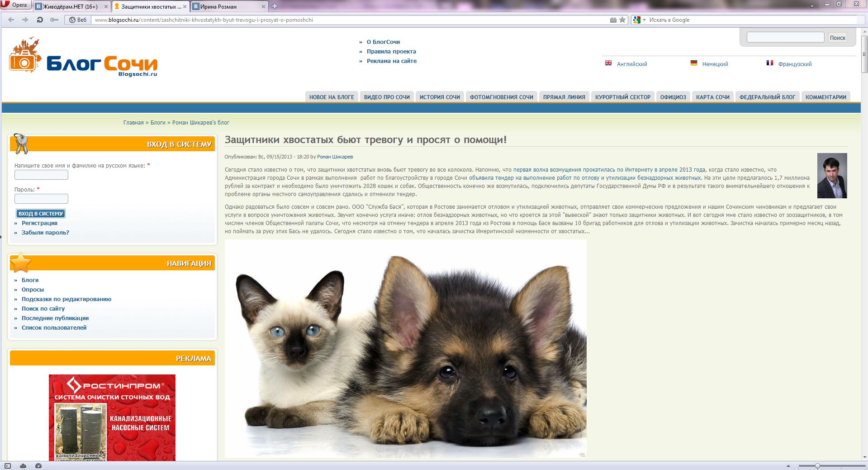Open the Забыли пароль? link
Screen dimensions: 868x470
click(x=45, y=232)
